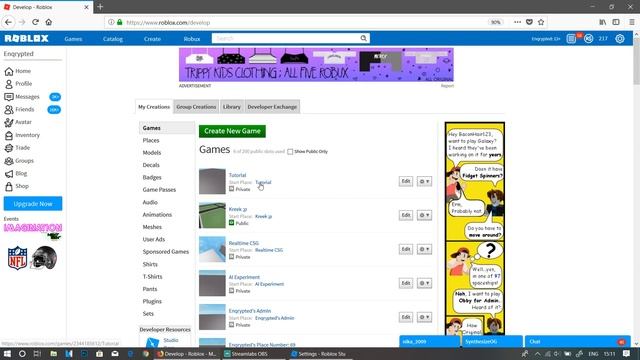Open the Games header menu
640x360 pixels.
click(73, 39)
